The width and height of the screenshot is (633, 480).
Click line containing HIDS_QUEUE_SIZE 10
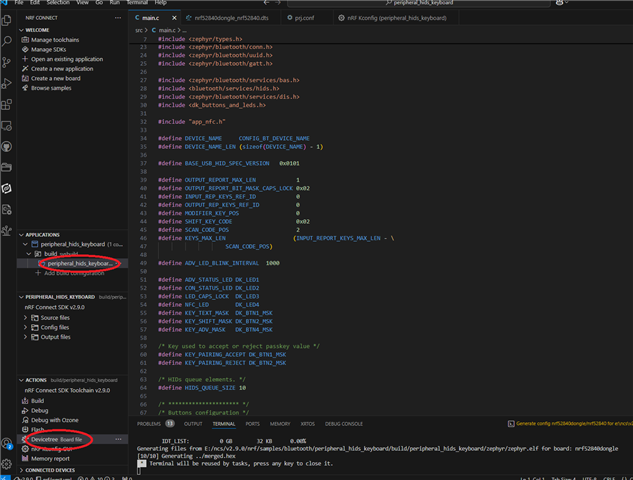tap(202, 388)
